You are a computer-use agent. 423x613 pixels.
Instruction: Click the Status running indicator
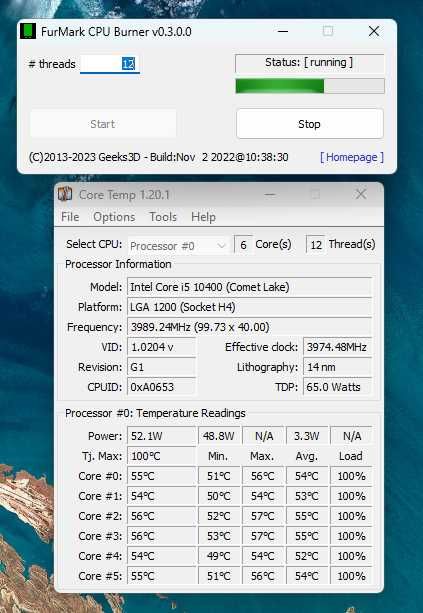click(310, 63)
